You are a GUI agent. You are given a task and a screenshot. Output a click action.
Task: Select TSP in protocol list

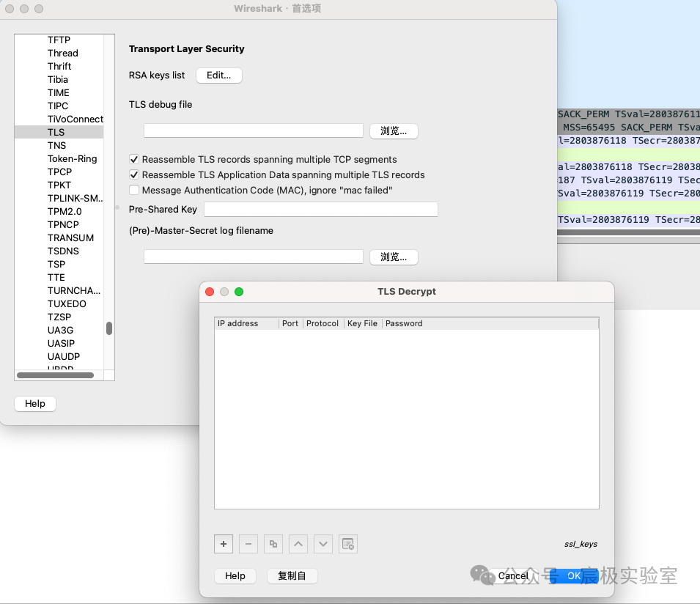(x=59, y=265)
